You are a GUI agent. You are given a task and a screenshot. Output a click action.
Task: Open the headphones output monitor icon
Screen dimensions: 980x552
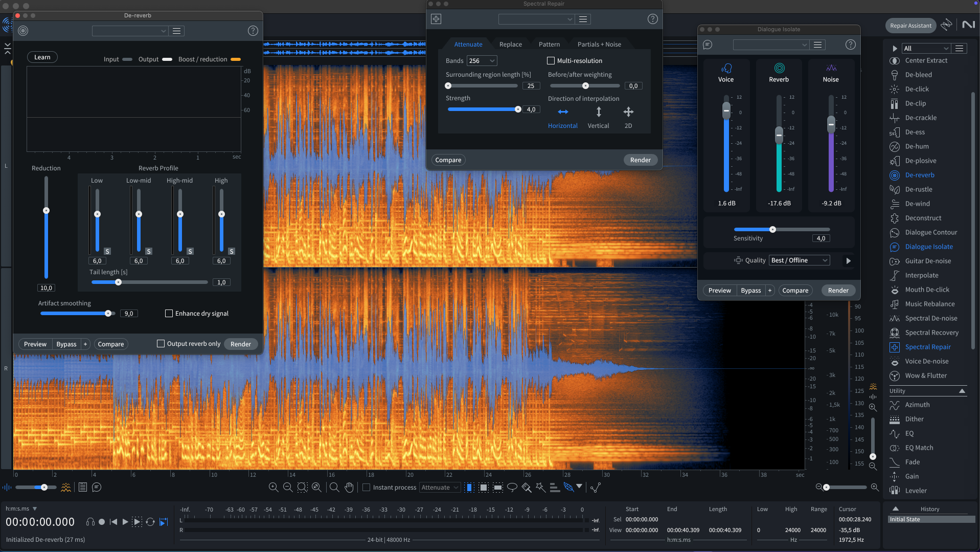(90, 522)
